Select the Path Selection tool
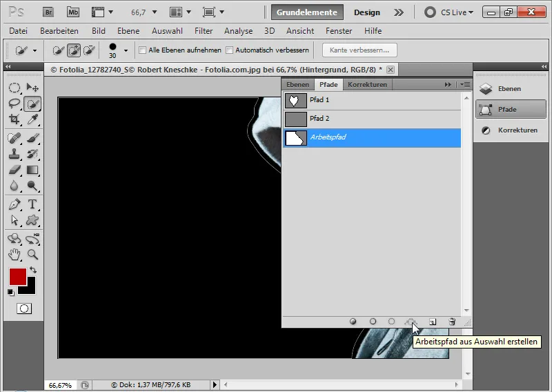Screen dimensions: 552x392 click(14, 220)
